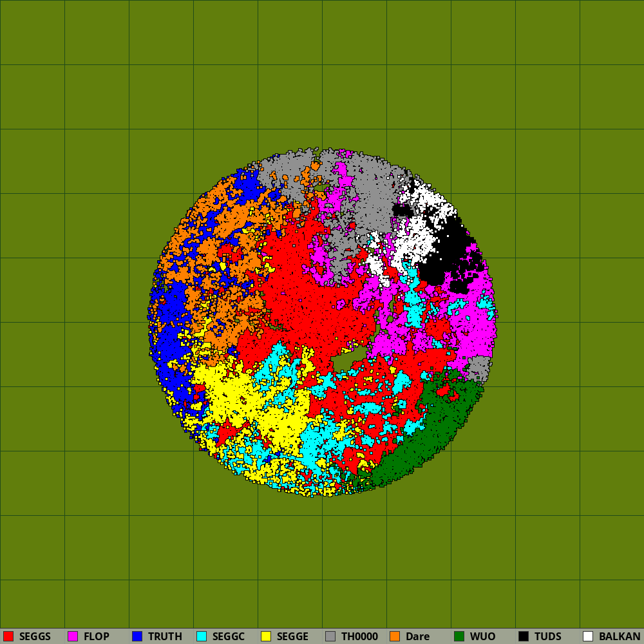Click the TUDS legend name
The image size is (644, 644).
pos(547,636)
